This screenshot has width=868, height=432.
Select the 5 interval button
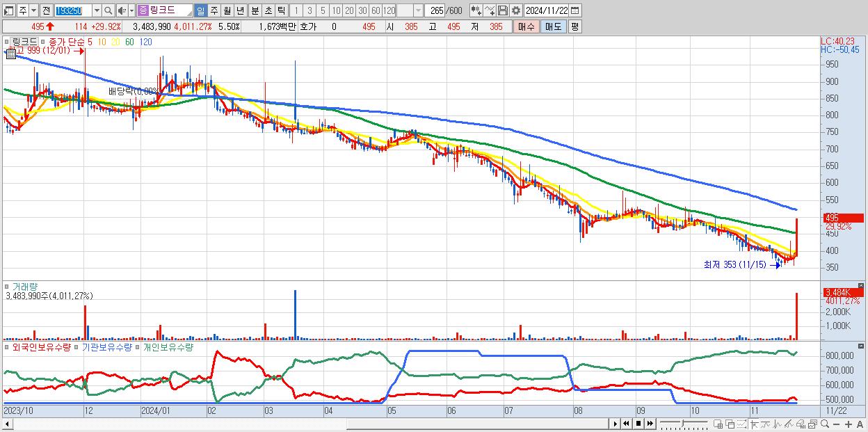[x=322, y=10]
